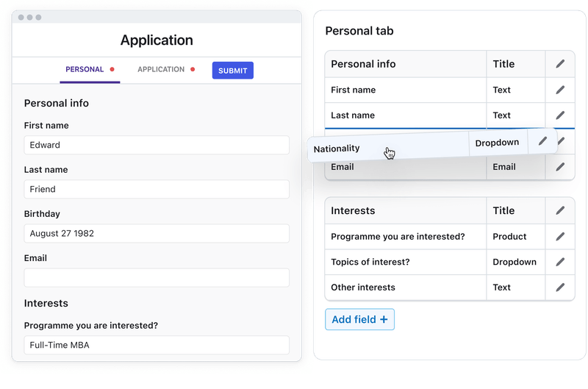Click the empty Email input field

coord(157,278)
